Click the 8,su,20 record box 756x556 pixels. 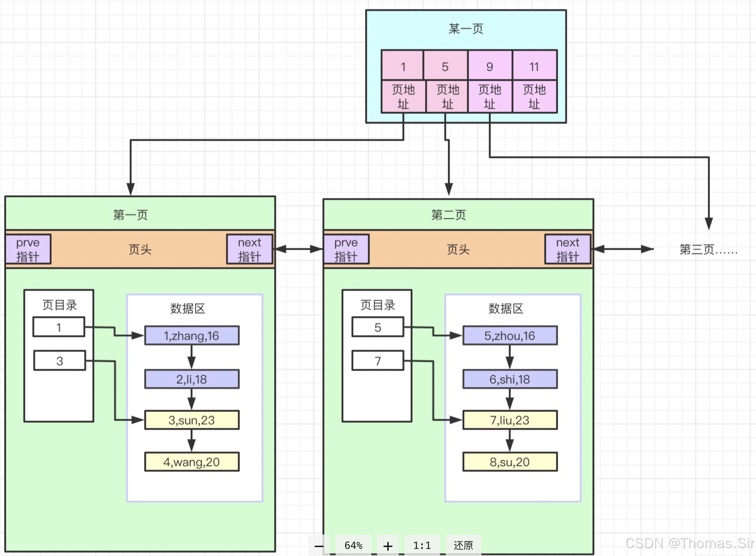pos(510,462)
